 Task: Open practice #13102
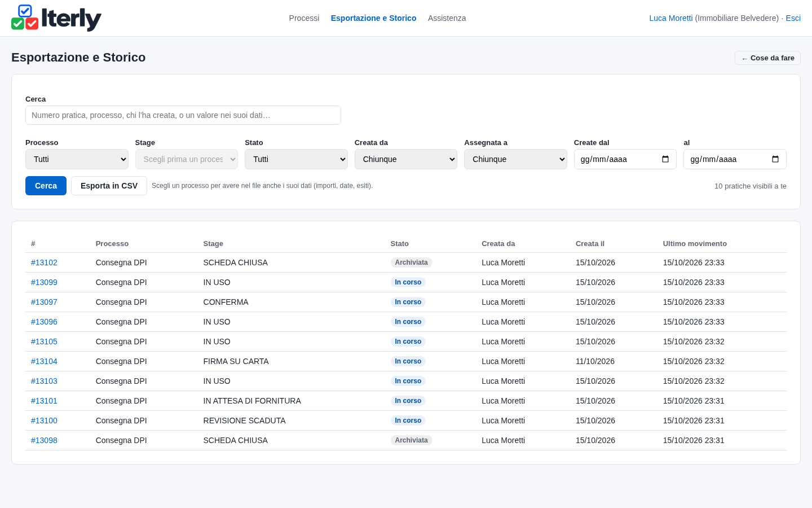44,262
